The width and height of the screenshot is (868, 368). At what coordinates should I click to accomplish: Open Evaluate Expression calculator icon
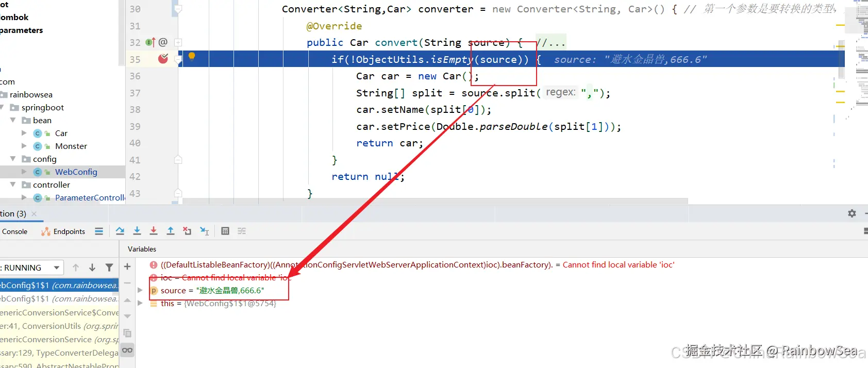pyautogui.click(x=225, y=231)
